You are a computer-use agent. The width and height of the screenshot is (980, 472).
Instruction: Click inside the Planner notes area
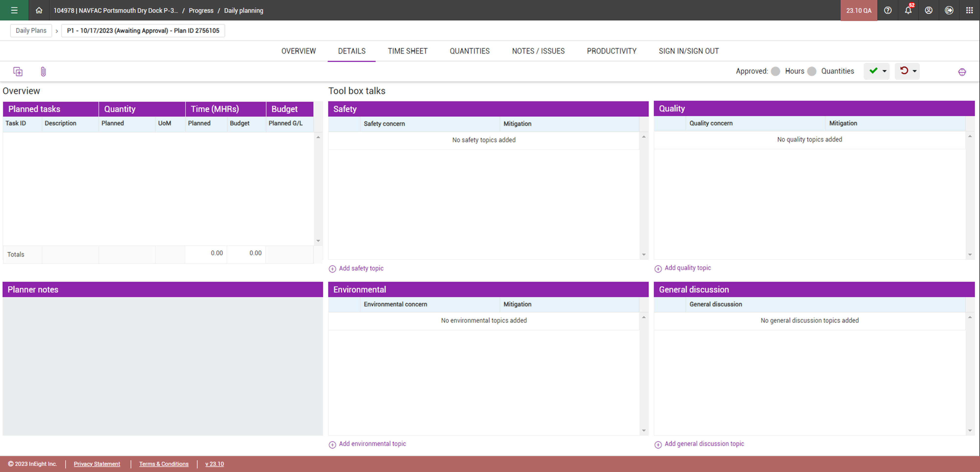pos(162,366)
